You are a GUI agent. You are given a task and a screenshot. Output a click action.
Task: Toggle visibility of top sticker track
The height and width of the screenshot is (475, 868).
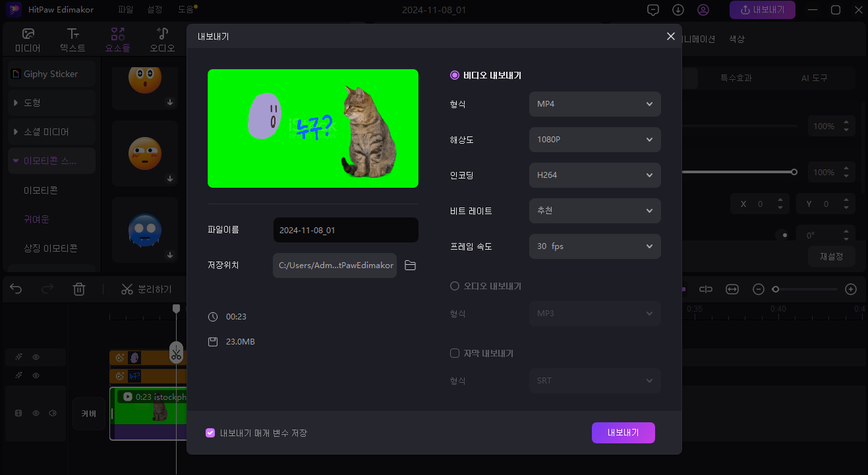(x=36, y=357)
